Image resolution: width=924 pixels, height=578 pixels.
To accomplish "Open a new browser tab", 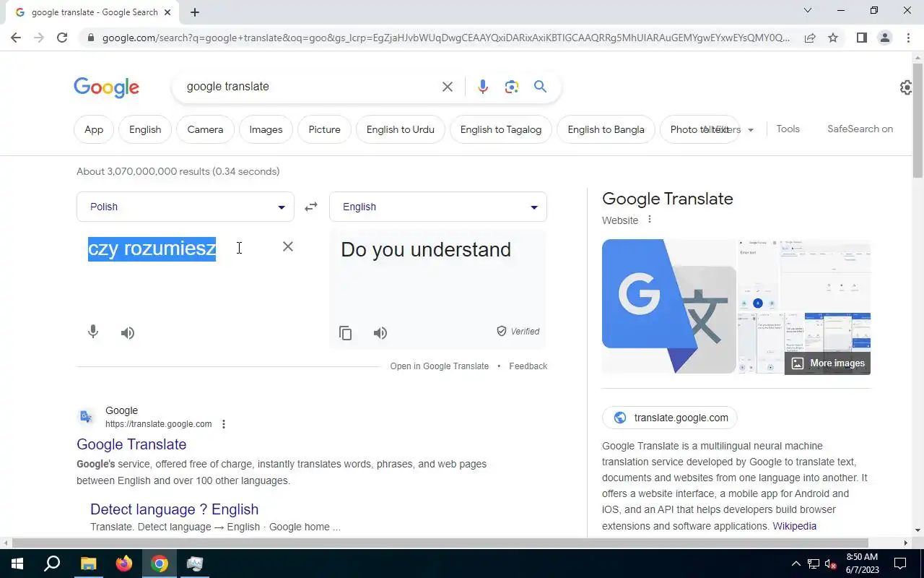I will [x=195, y=12].
